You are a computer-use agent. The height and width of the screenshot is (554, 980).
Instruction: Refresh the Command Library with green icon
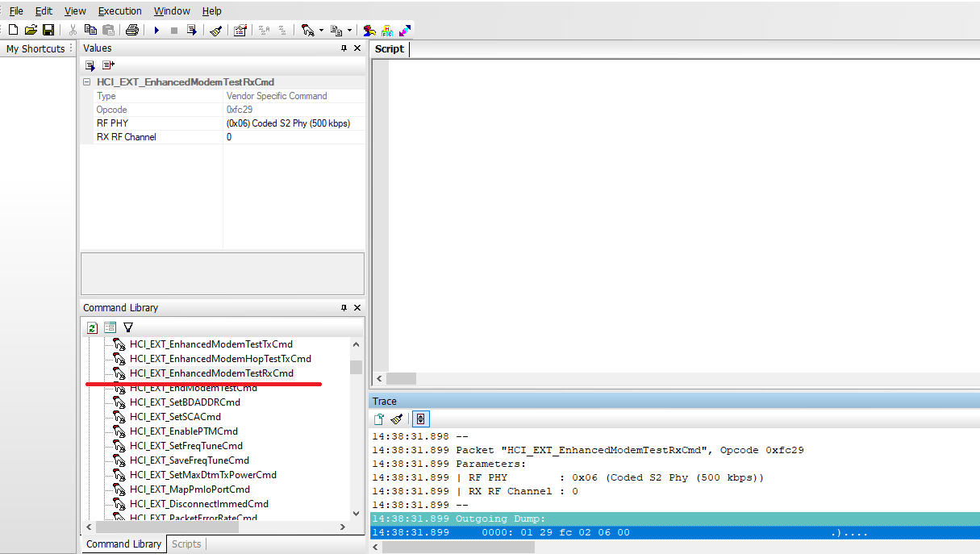(92, 327)
